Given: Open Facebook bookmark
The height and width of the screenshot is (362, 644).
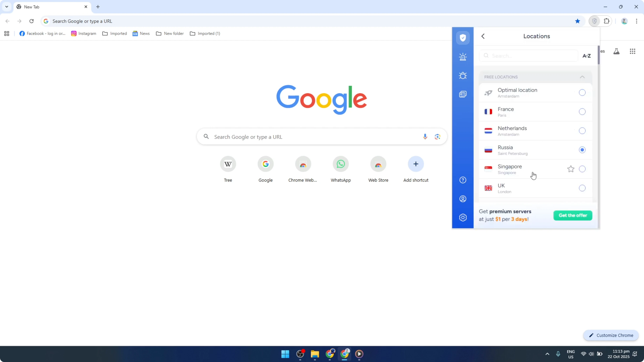Looking at the screenshot, I should coord(42,33).
